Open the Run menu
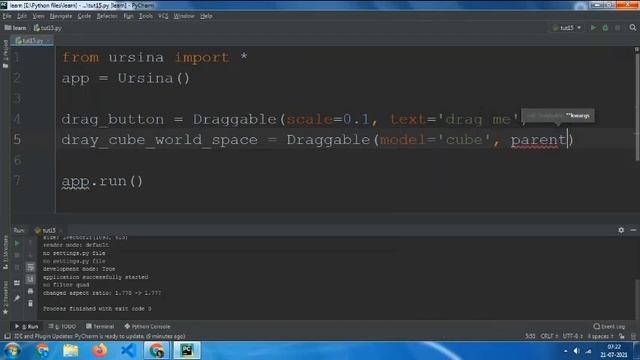Image resolution: width=640 pixels, height=360 pixels. pyautogui.click(x=128, y=16)
